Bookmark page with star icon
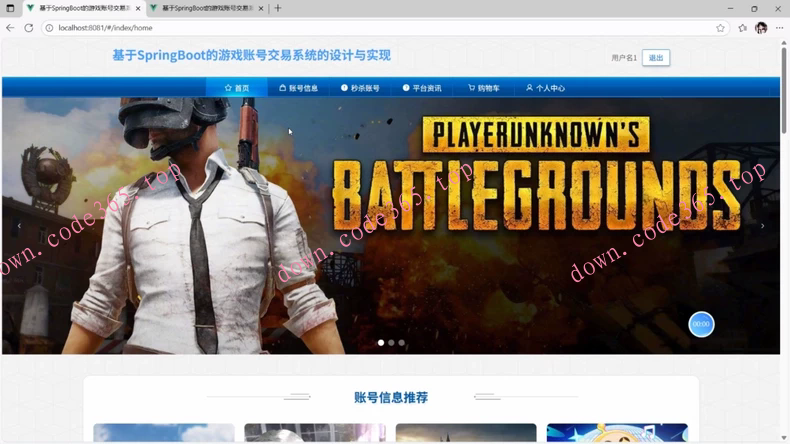Screen dimensions: 790x444 (x=720, y=28)
